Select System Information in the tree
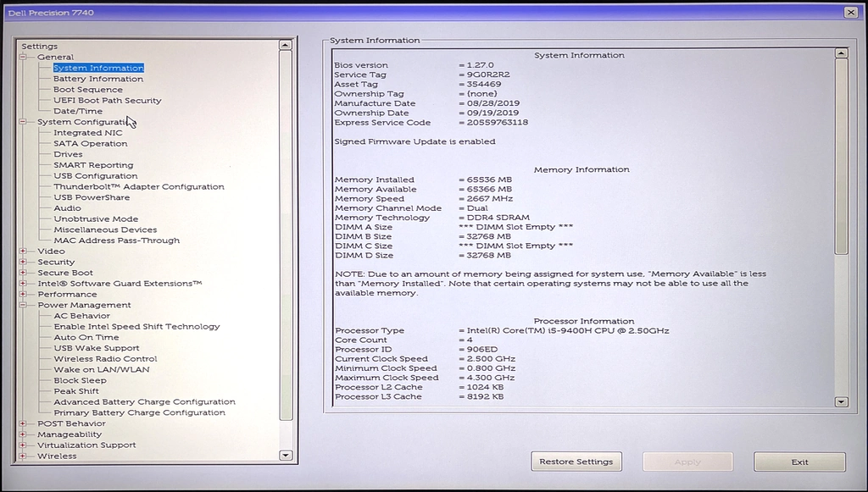This screenshot has height=492, width=868. 98,68
